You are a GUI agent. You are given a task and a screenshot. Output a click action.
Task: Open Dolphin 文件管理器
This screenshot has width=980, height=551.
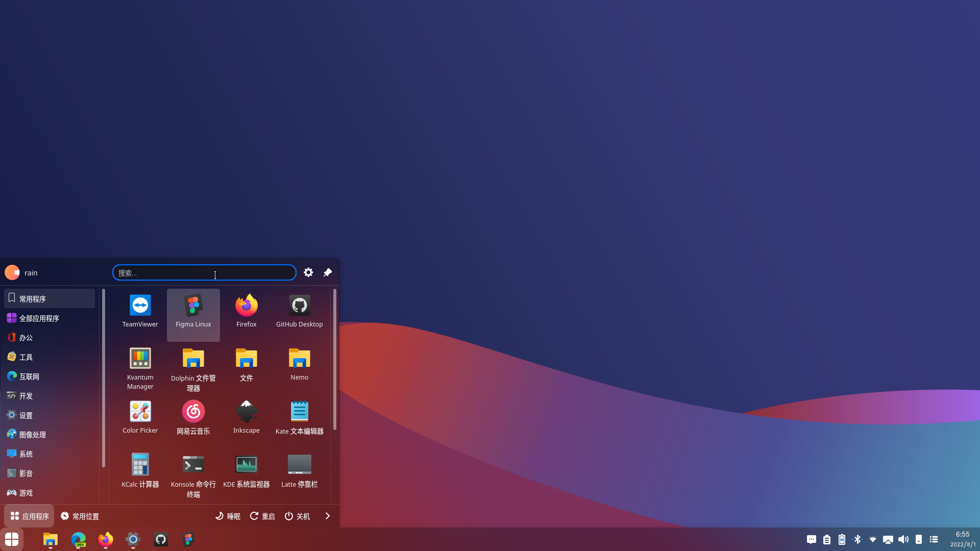[x=193, y=368]
